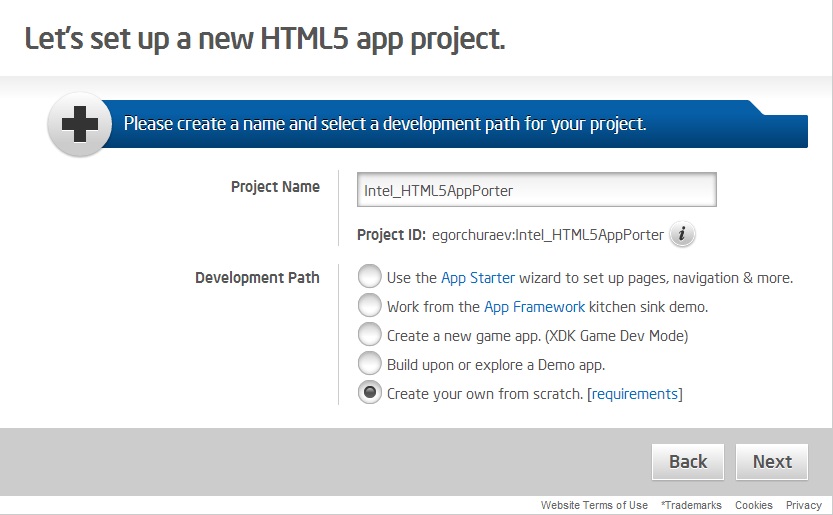Viewport: 833px width, 515px height.
Task: Open the Cookies footer link
Action: click(753, 505)
